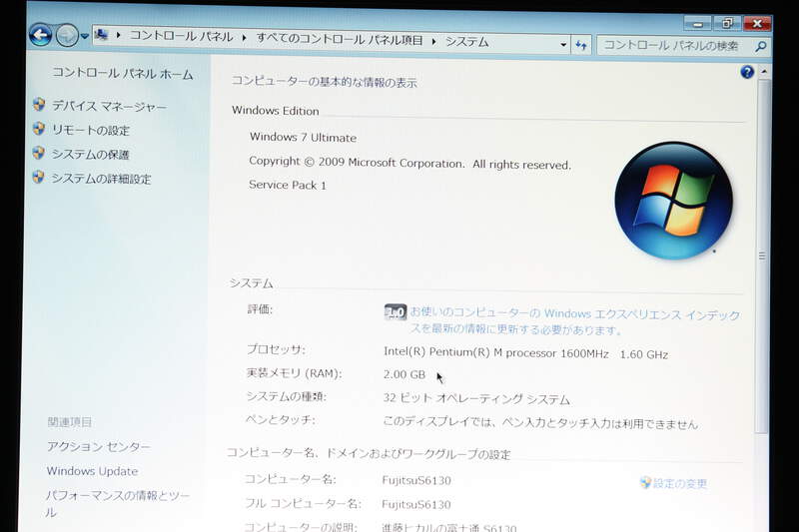This screenshot has width=799, height=532.
Task: Select システム breadcrumb in address bar
Action: point(467,42)
